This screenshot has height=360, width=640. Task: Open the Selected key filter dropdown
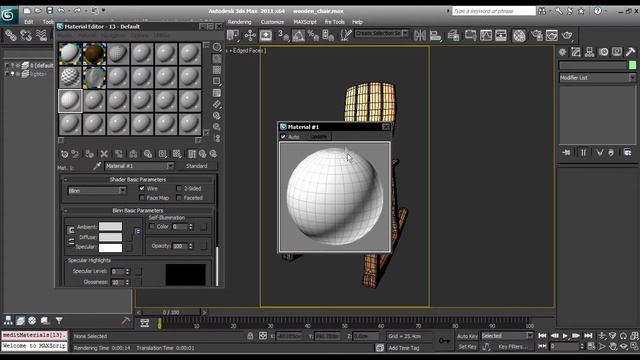tap(507, 336)
